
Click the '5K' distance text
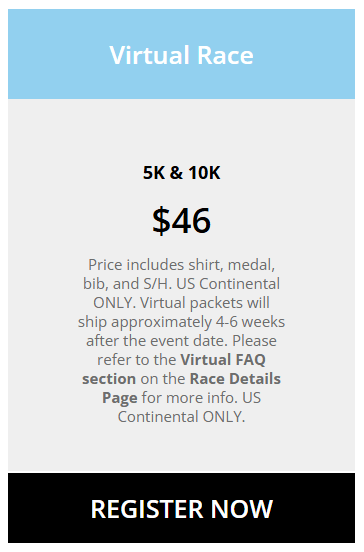(x=154, y=173)
